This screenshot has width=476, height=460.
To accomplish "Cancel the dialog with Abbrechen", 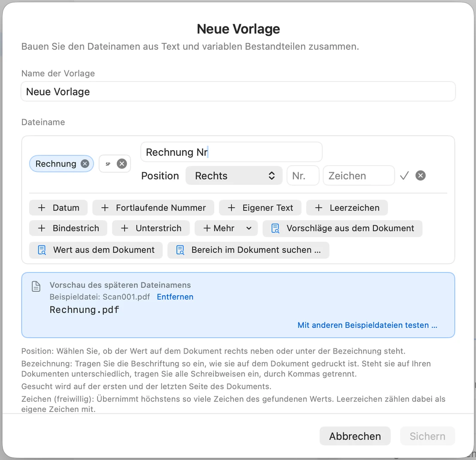I will (x=355, y=436).
